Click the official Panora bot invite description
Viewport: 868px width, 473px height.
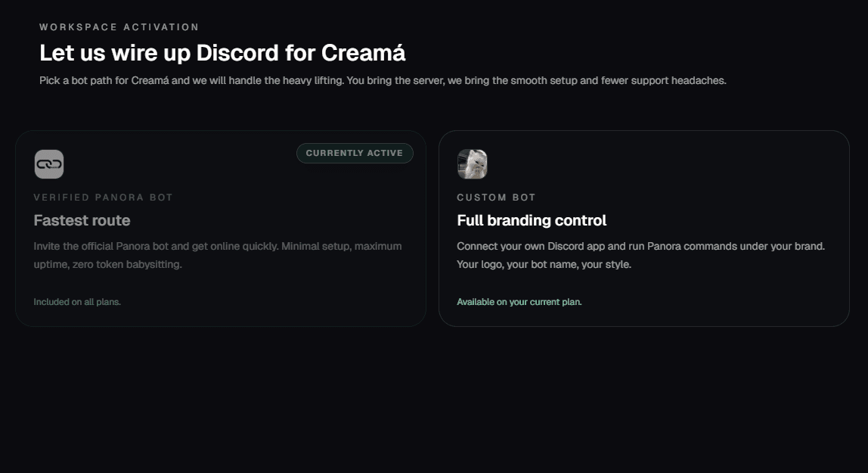pos(218,246)
